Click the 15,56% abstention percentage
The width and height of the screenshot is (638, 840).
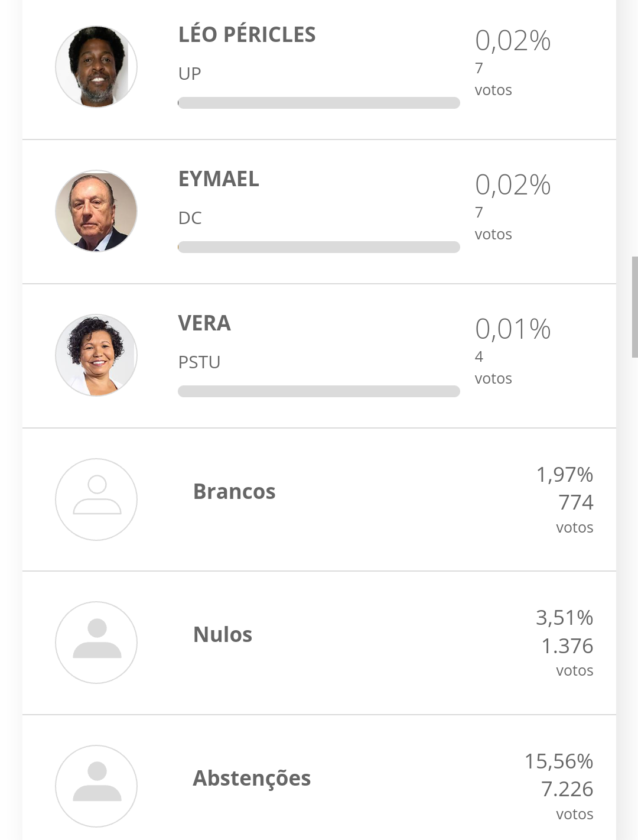[x=559, y=761]
